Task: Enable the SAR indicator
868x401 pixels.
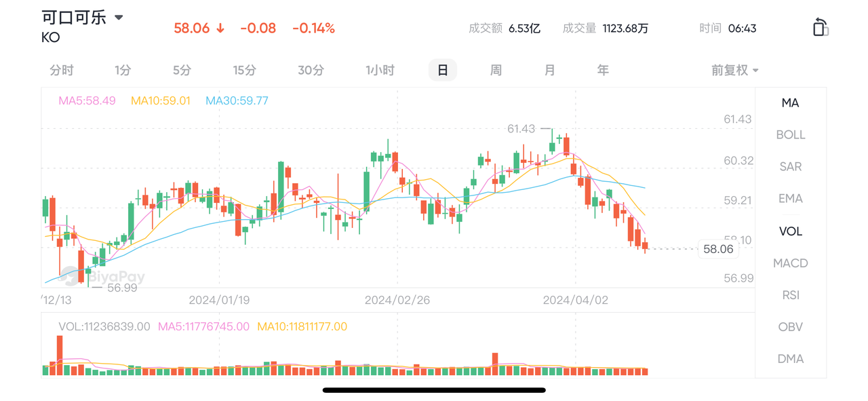Action: [790, 167]
